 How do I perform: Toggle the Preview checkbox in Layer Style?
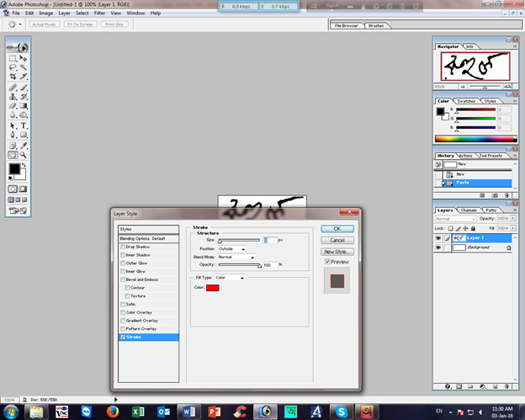pos(327,262)
